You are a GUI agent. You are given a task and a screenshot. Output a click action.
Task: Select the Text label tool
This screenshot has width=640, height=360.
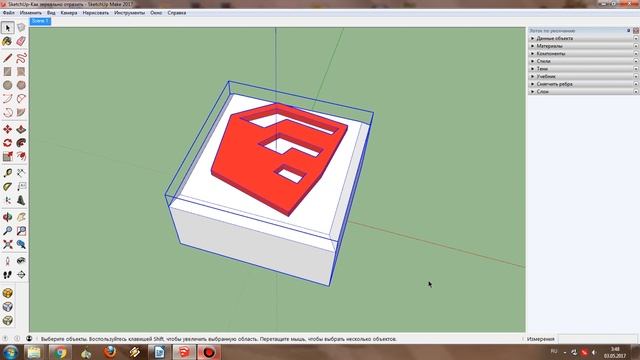coord(21,187)
